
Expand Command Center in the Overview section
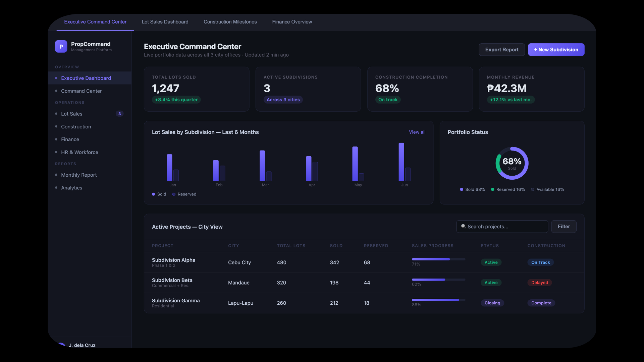(x=81, y=91)
